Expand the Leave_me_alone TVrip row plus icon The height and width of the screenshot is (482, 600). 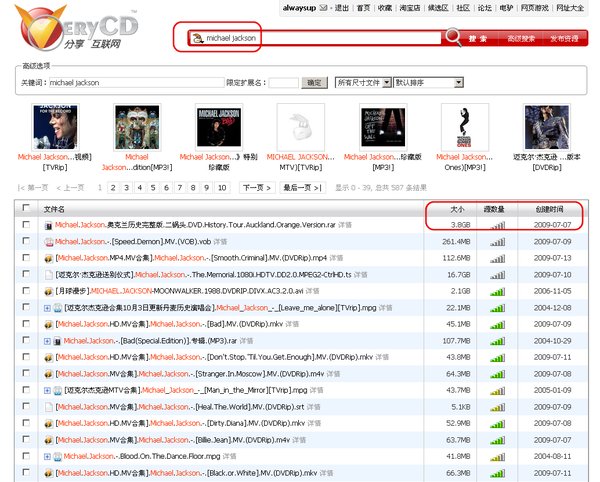pyautogui.click(x=47, y=308)
